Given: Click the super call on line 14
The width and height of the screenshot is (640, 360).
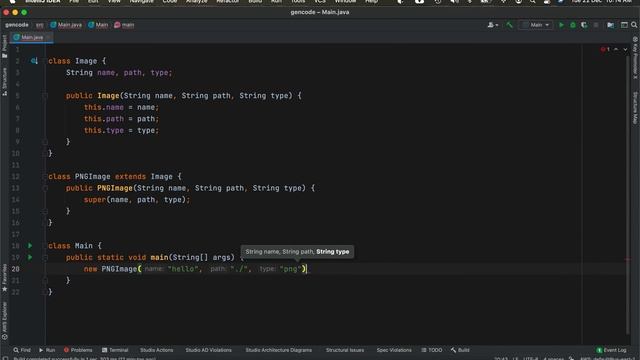Looking at the screenshot, I should (95, 200).
